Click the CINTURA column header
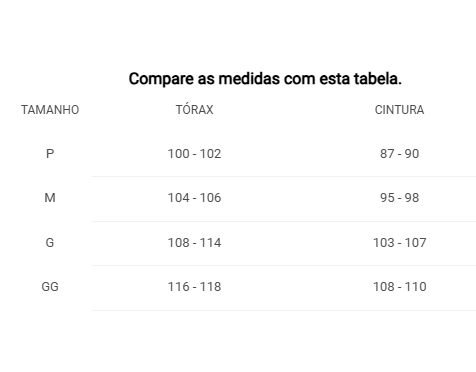Screen dimensions: 476x372 pyautogui.click(x=399, y=110)
